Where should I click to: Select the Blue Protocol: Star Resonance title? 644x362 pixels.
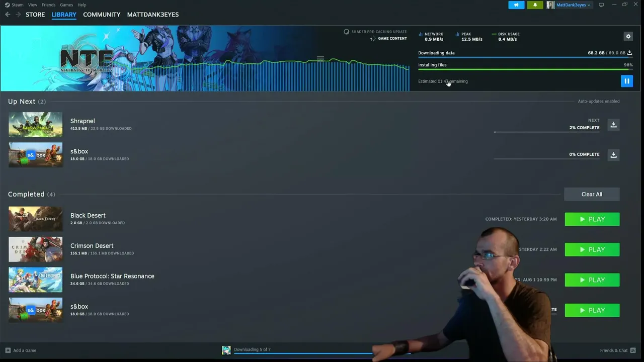(112, 276)
